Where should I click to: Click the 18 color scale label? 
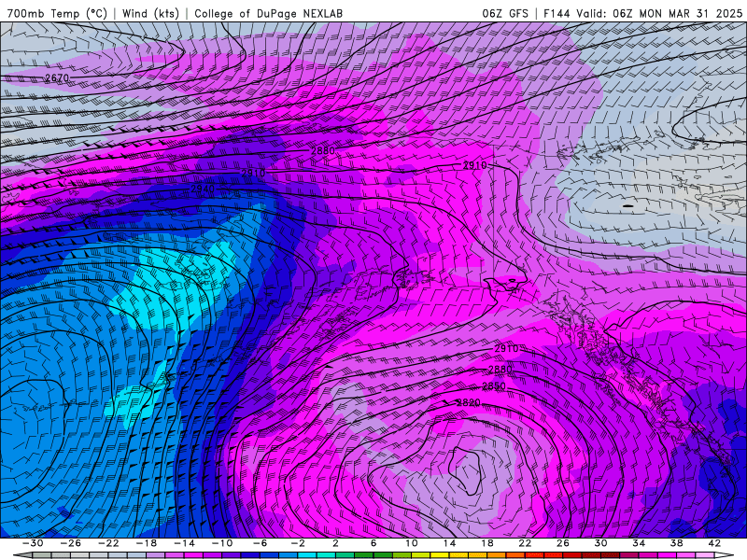486,543
